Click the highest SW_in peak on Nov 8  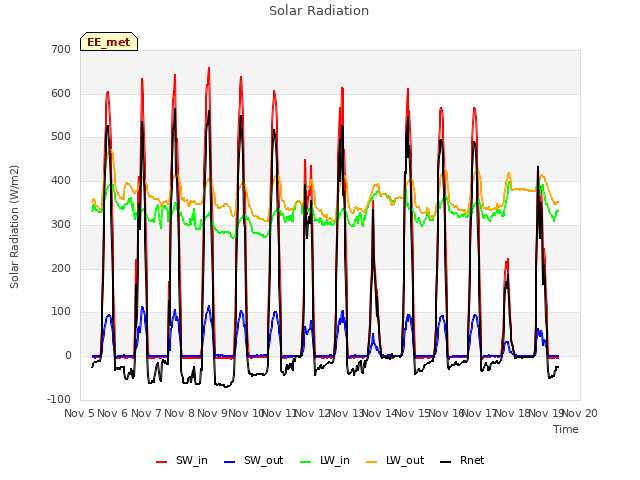coord(209,68)
